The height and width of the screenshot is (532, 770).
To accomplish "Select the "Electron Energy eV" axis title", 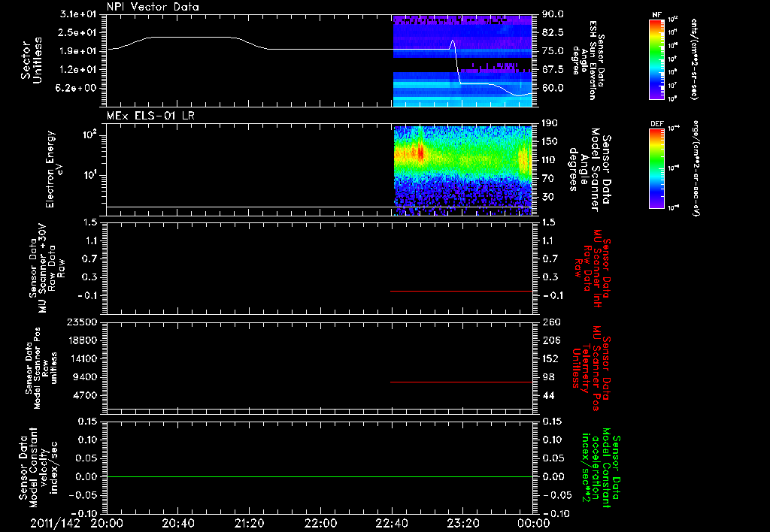I will tap(56, 169).
